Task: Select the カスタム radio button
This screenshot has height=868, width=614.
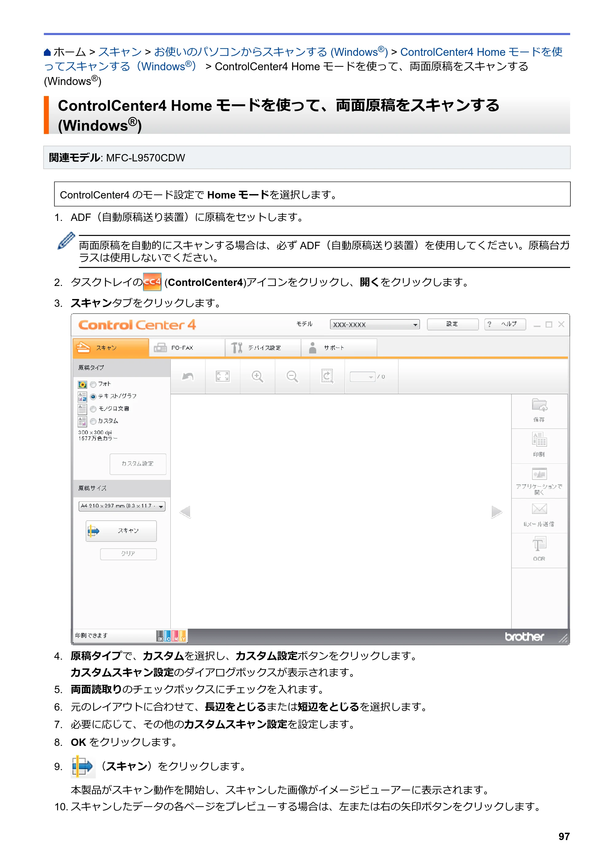Action: coord(93,421)
